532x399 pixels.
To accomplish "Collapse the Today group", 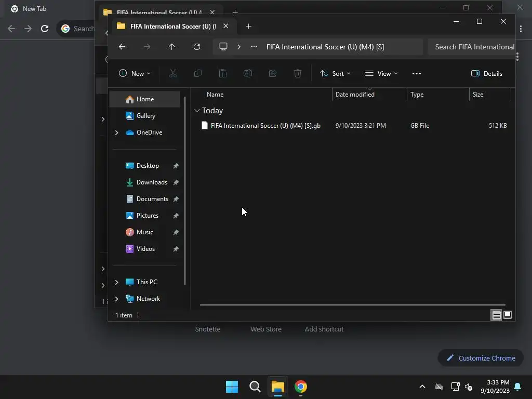I will [197, 111].
